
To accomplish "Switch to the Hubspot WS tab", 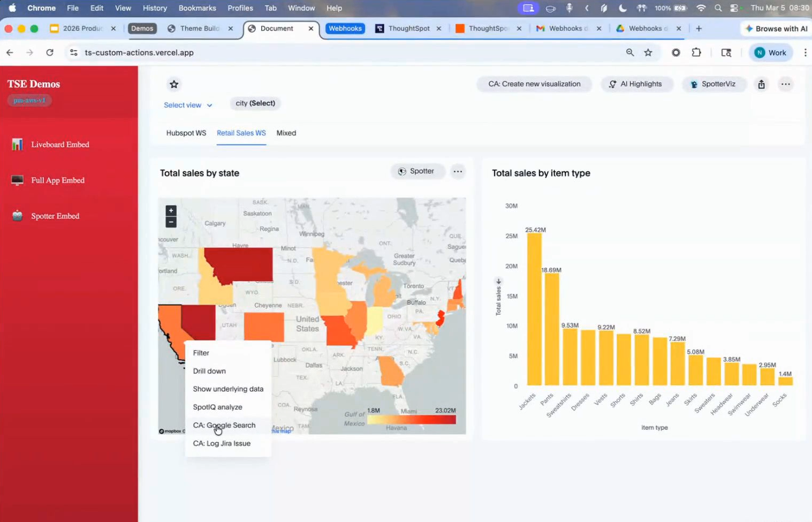I will [186, 133].
